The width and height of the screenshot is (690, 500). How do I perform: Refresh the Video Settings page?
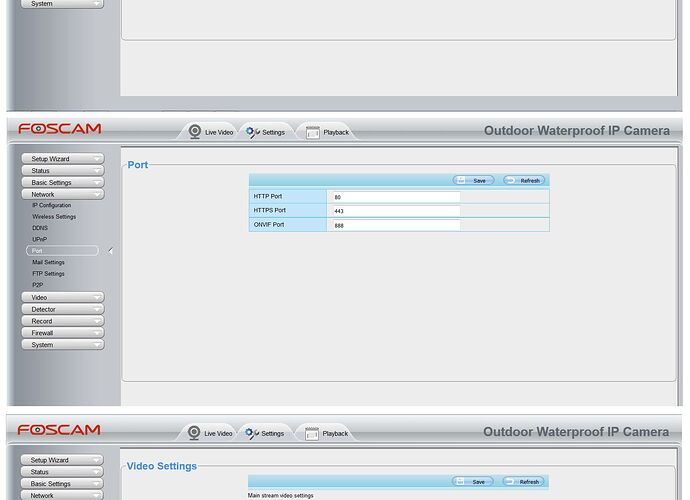524,481
